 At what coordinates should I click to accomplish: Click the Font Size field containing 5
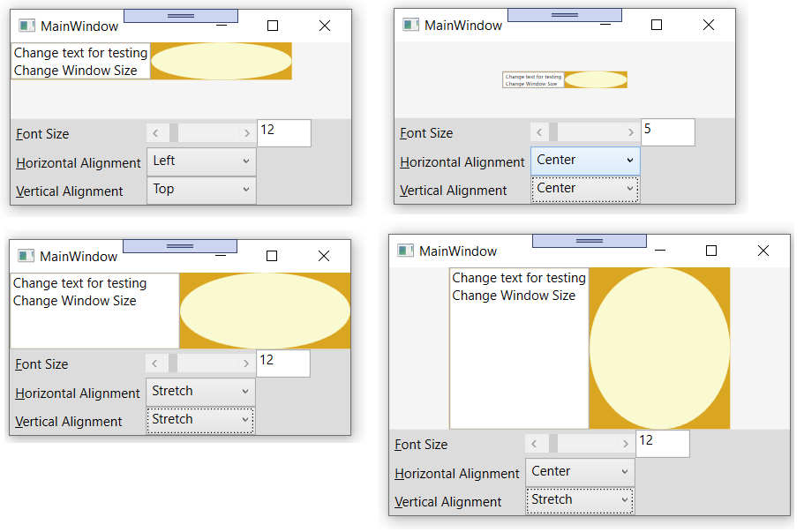[x=667, y=131]
